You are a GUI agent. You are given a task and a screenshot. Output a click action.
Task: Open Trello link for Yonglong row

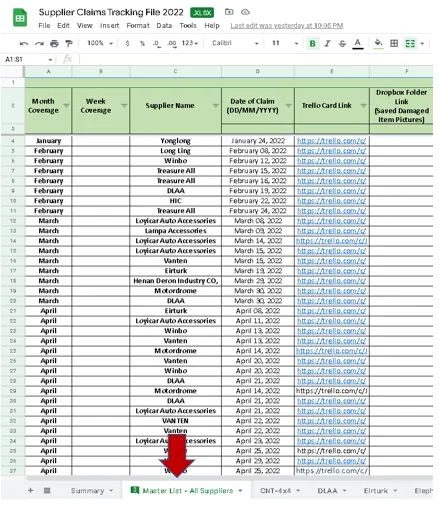[x=331, y=141]
